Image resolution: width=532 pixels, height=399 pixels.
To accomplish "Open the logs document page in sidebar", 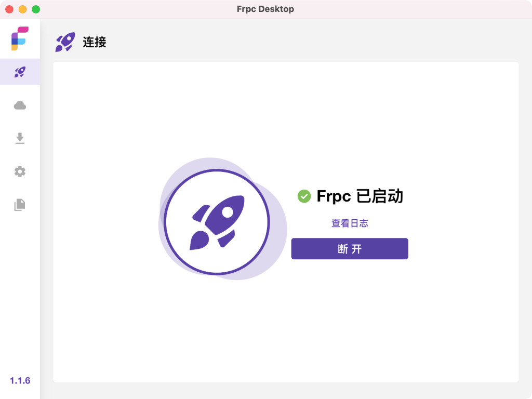I will pos(20,205).
